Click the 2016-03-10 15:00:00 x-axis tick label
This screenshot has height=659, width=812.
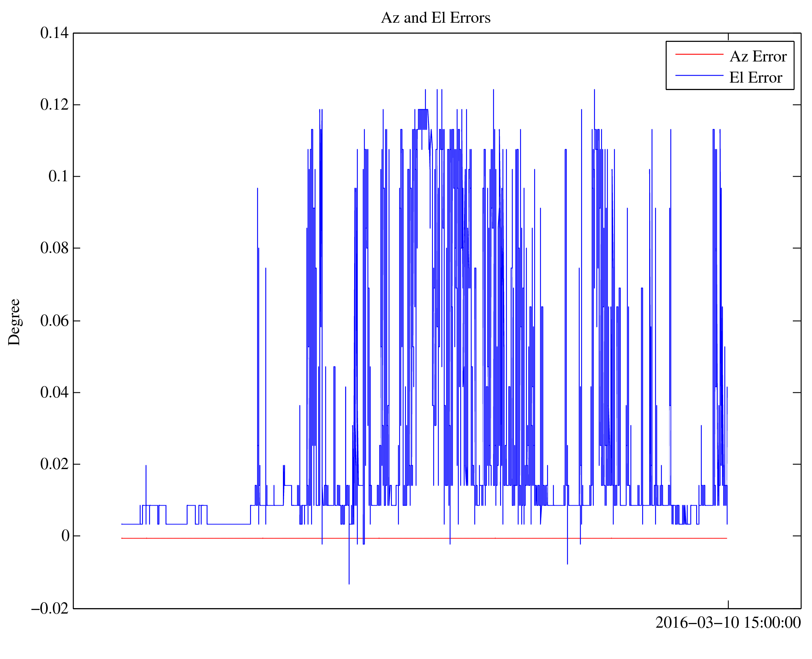[728, 623]
